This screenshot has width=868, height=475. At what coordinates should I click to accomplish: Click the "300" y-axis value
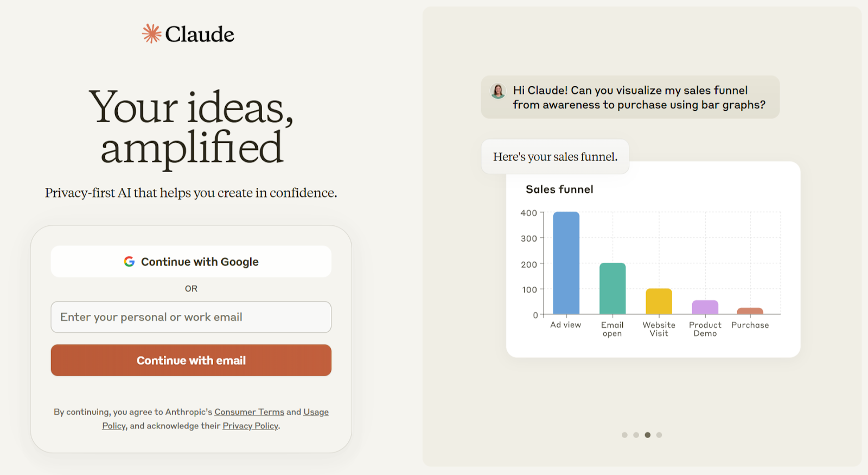click(x=529, y=238)
